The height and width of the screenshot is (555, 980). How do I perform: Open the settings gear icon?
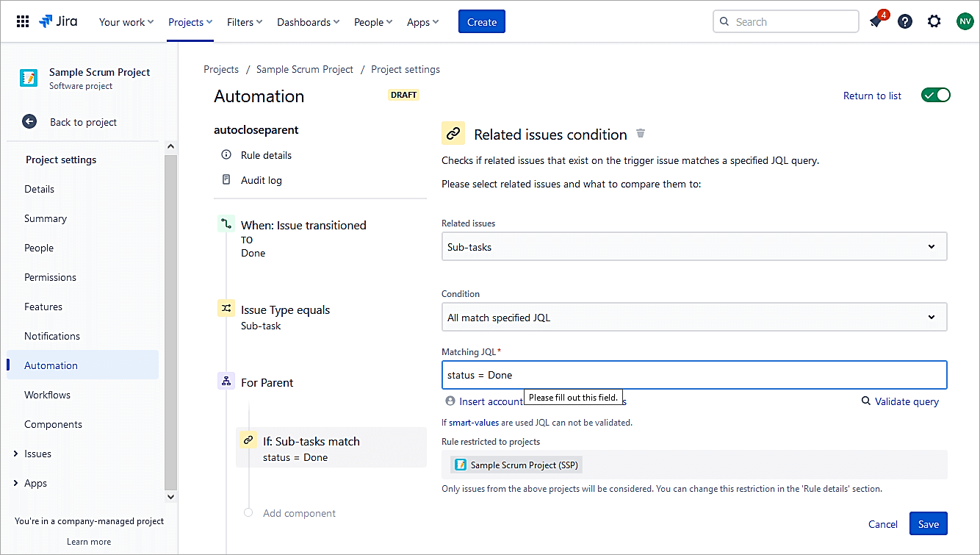click(934, 22)
